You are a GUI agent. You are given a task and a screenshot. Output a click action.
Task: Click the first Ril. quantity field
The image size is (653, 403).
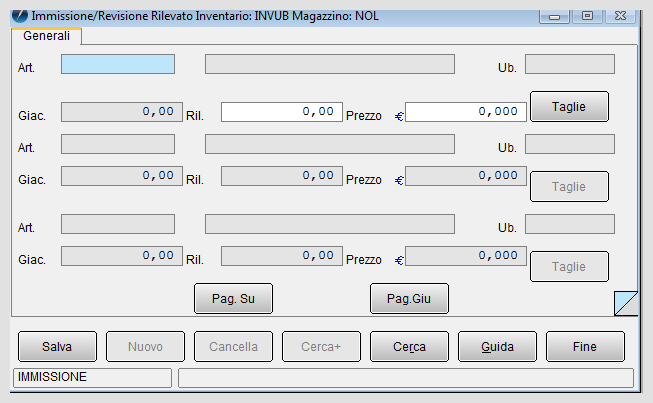(282, 112)
